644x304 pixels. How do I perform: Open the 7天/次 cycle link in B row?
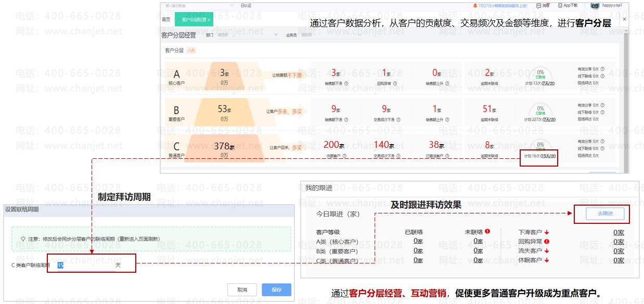549,119
